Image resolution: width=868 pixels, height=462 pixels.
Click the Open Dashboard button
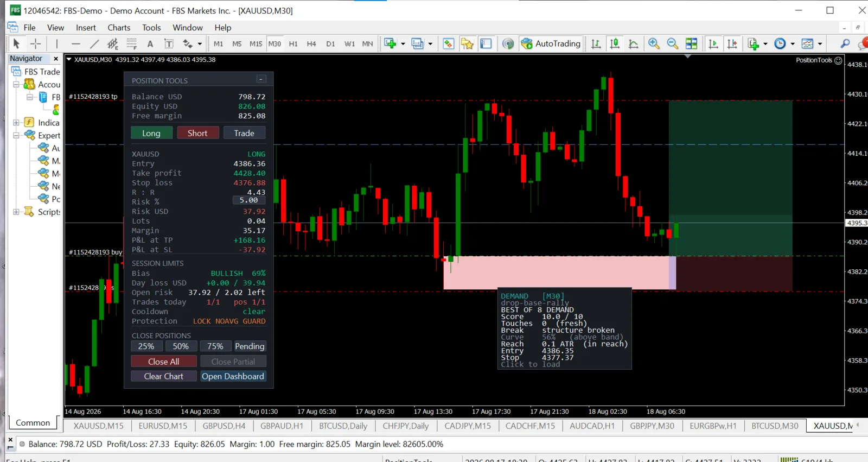tap(233, 376)
